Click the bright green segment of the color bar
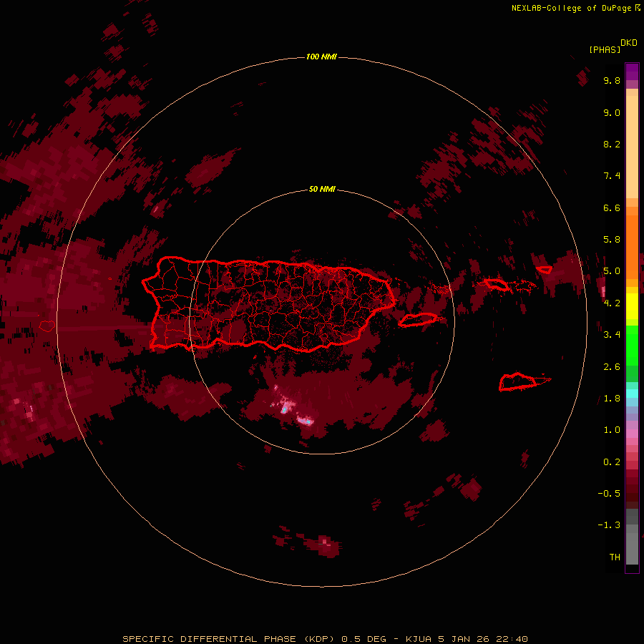Screen dimensions: 644x644 pos(632,346)
